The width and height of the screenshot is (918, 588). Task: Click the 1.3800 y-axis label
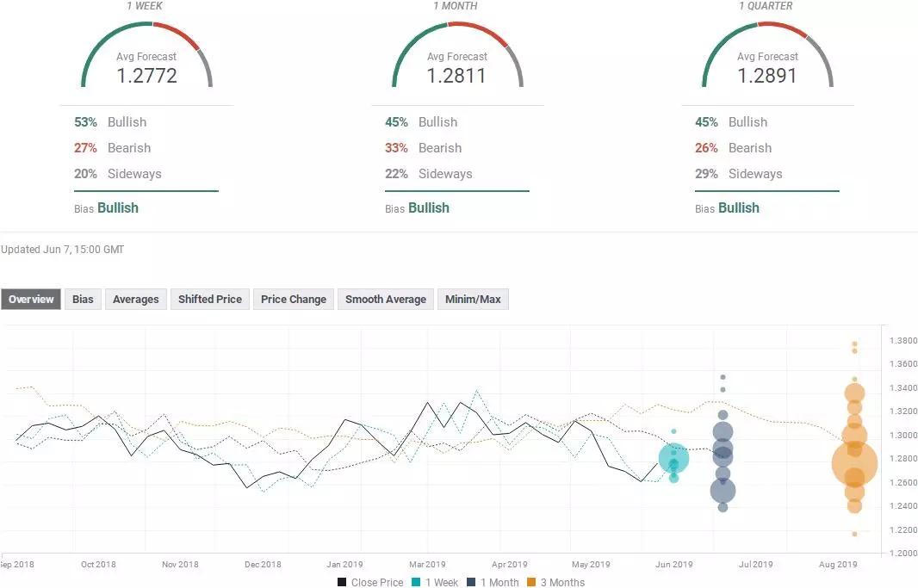pyautogui.click(x=902, y=341)
